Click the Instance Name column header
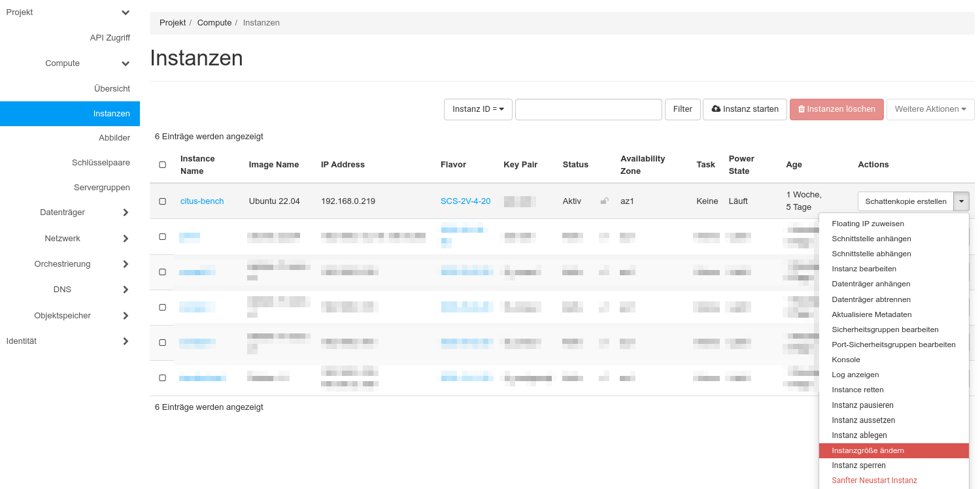The height and width of the screenshot is (489, 980). click(x=197, y=165)
